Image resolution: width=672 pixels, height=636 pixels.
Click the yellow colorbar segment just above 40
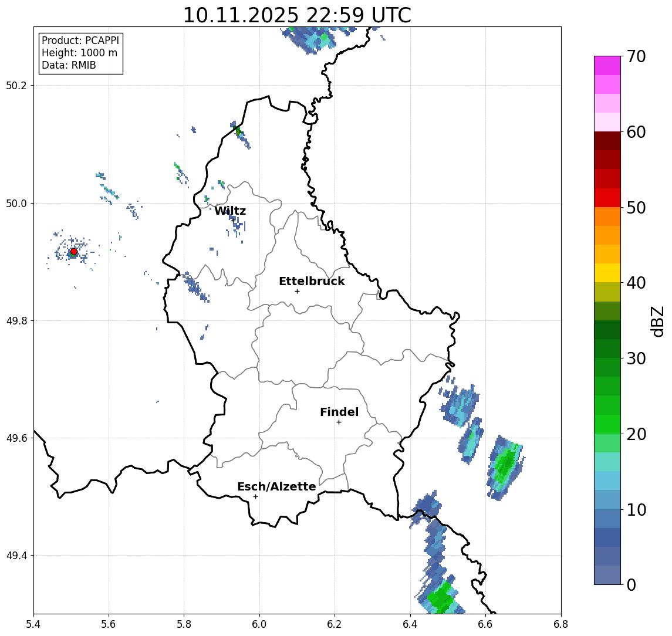607,273
